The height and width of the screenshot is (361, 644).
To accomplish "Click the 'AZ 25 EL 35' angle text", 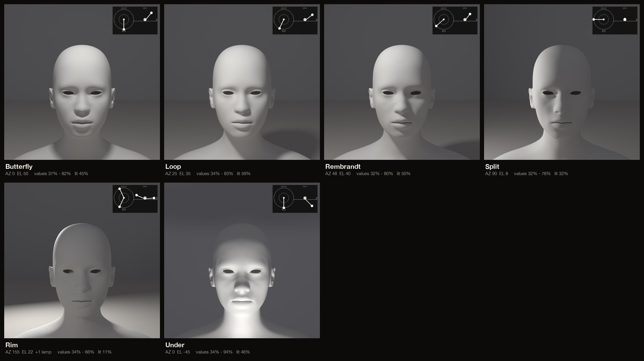I will (x=178, y=174).
